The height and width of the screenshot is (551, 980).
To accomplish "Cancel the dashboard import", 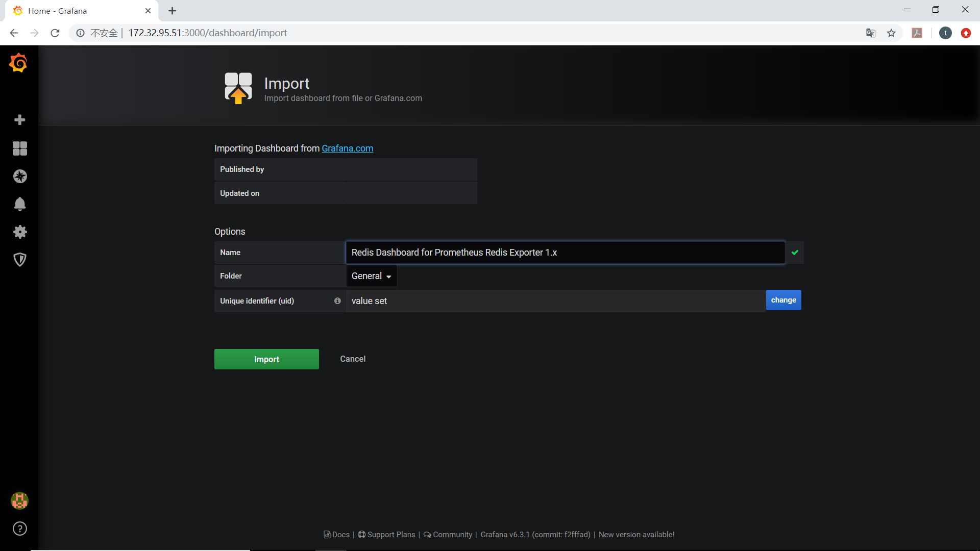I will click(353, 359).
